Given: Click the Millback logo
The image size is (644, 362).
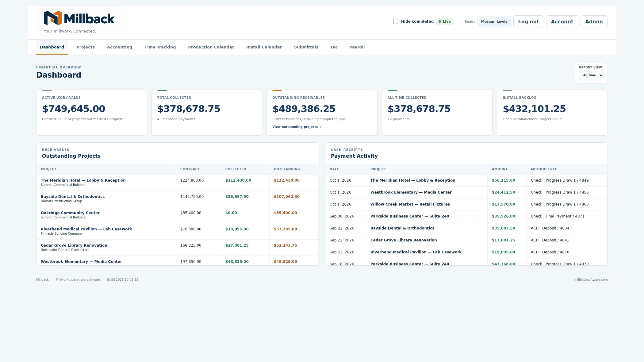Looking at the screenshot, I should (79, 18).
